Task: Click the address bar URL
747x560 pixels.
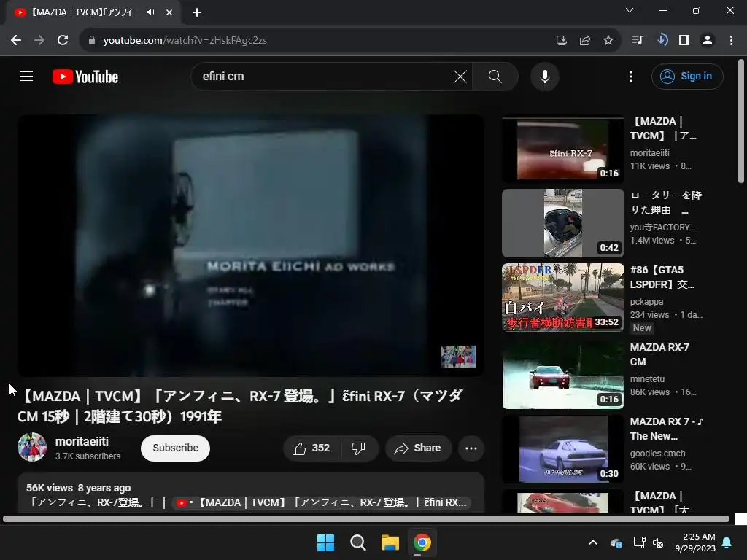Action: pyautogui.click(x=185, y=41)
